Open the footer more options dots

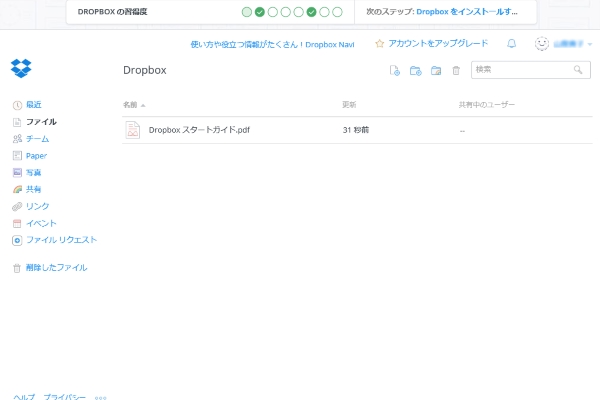click(x=101, y=398)
